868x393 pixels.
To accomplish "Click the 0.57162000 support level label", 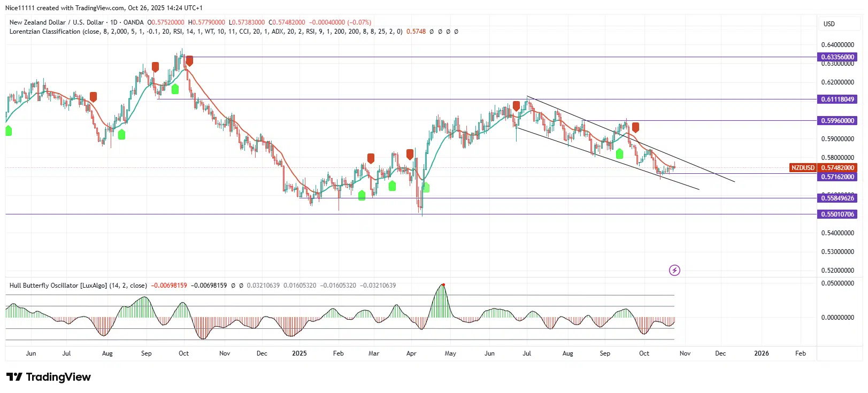I will pos(838,177).
